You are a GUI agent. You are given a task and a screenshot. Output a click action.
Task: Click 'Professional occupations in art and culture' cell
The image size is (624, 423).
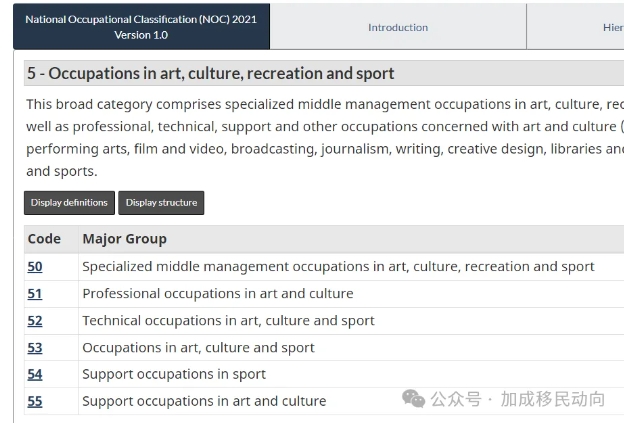coord(351,294)
